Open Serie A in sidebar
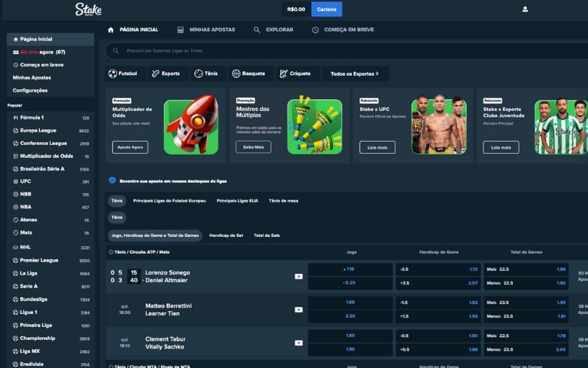The height and width of the screenshot is (368, 588). click(x=50, y=286)
